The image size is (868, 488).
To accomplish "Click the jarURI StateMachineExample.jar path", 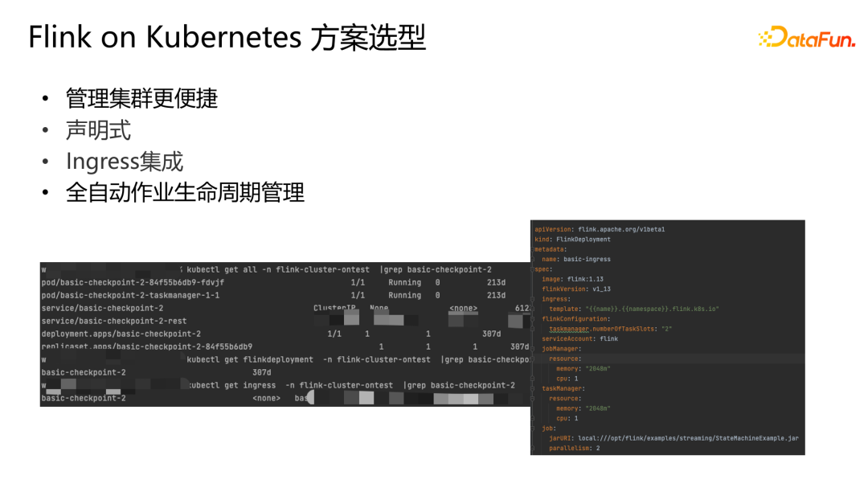I will point(674,438).
